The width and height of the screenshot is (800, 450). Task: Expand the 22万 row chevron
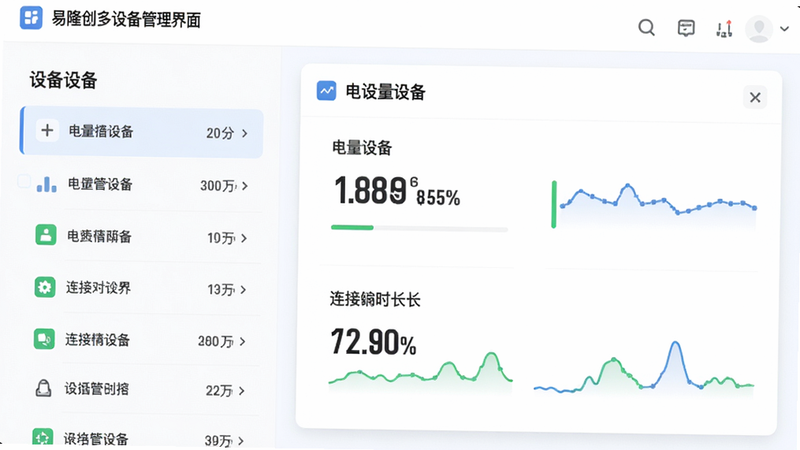tap(242, 391)
